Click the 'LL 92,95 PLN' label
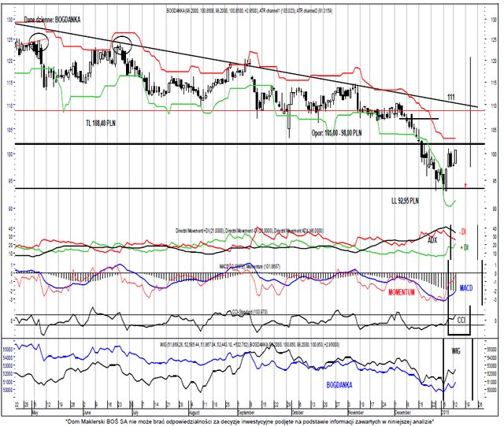The height and width of the screenshot is (426, 504). (405, 201)
